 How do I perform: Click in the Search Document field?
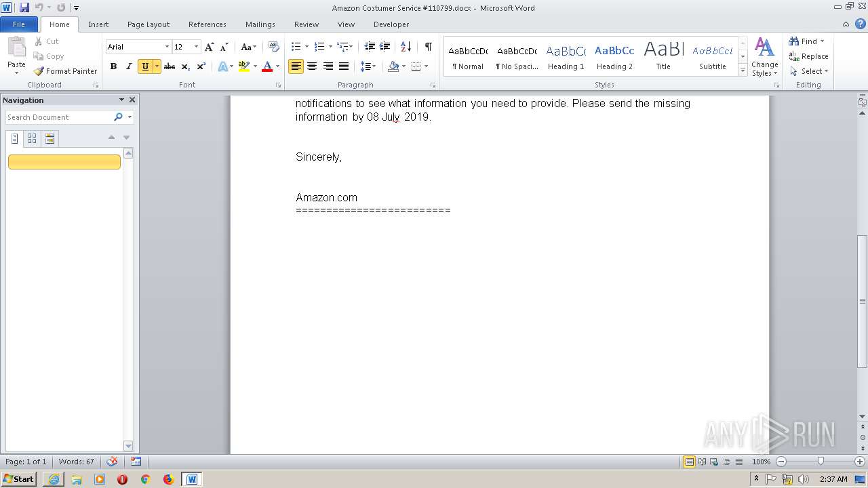[60, 117]
